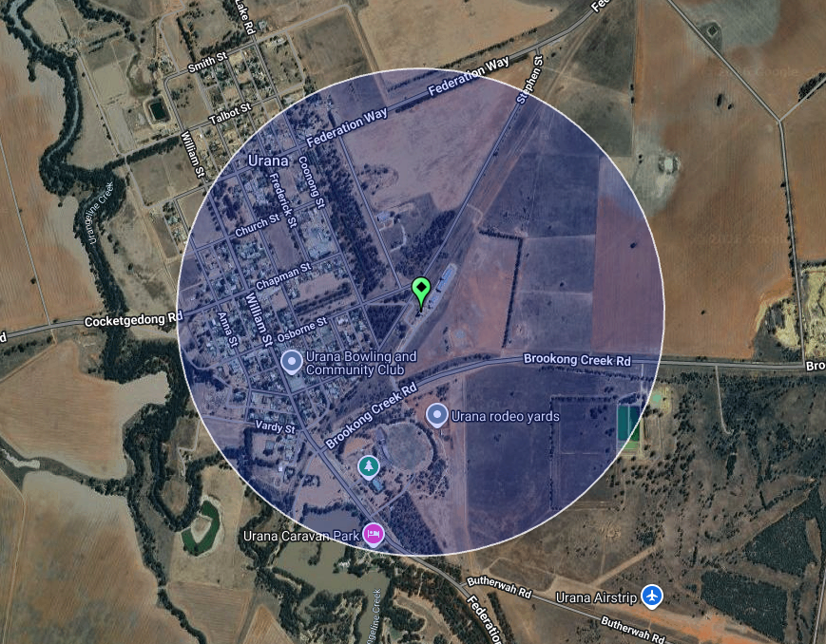The image size is (826, 644).
Task: Select Urana rodeo yards place marker
Action: [x=436, y=415]
